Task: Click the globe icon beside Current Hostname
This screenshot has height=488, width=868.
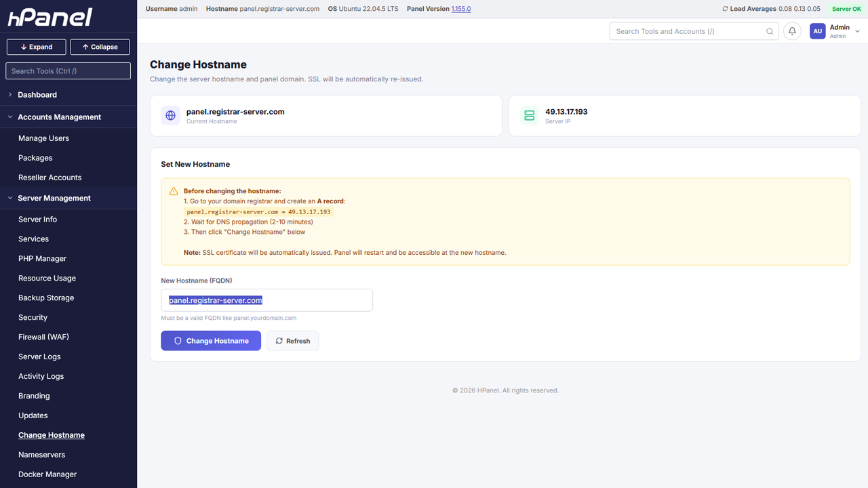Action: tap(171, 115)
